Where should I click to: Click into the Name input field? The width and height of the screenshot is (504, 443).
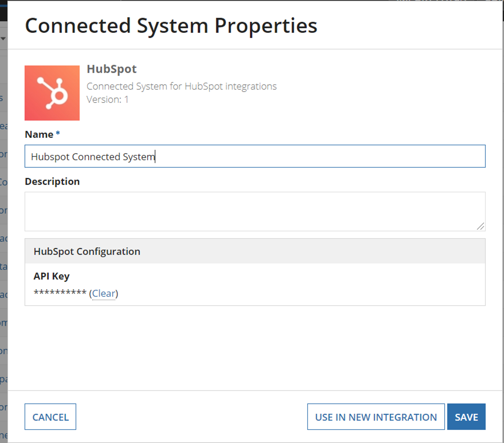tap(255, 156)
